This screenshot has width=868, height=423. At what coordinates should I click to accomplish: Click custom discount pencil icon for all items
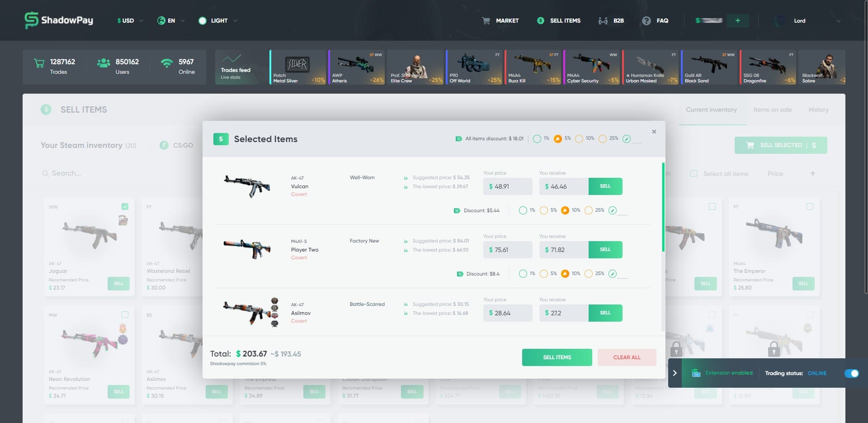[x=627, y=139]
